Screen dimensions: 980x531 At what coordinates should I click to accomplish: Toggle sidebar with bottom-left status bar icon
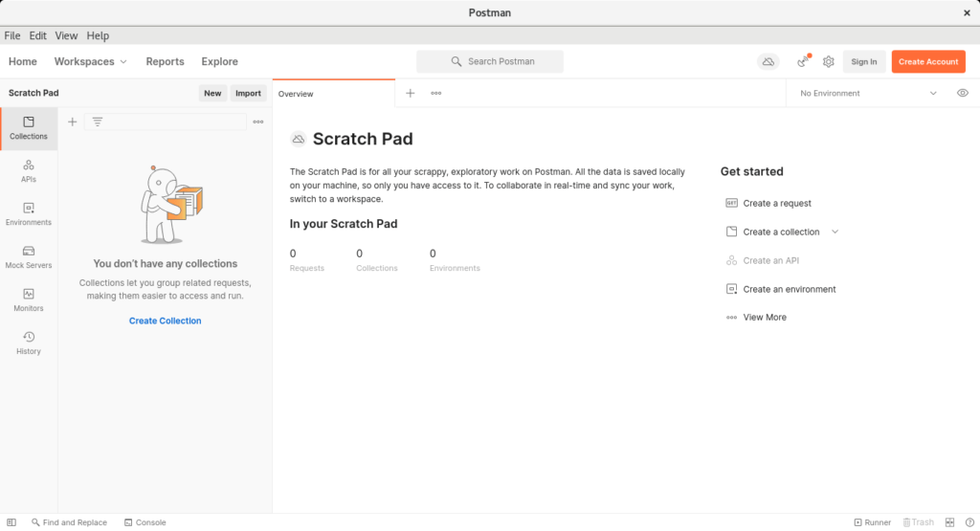point(11,522)
